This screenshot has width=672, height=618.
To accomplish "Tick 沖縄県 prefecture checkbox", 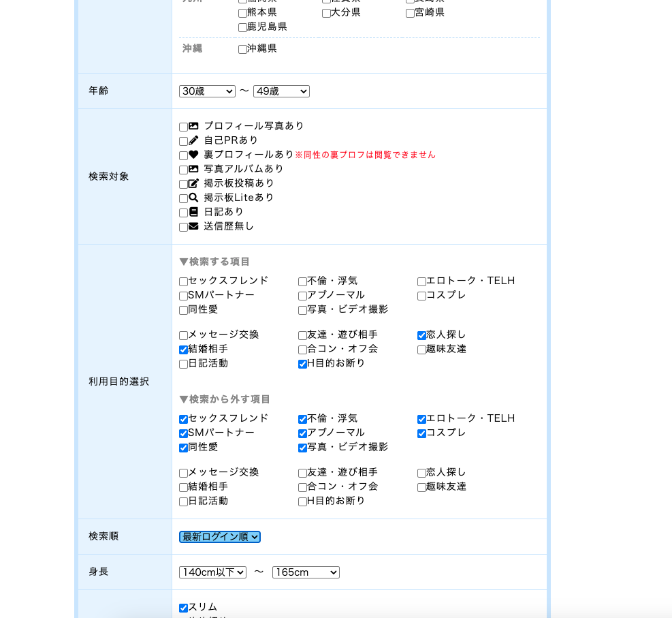I will point(242,49).
